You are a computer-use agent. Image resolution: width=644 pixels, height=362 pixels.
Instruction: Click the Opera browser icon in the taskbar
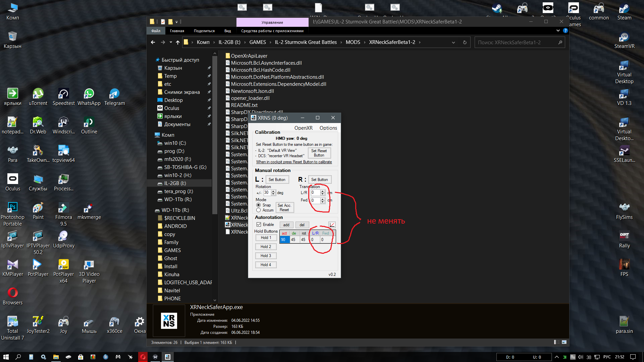coord(143,357)
